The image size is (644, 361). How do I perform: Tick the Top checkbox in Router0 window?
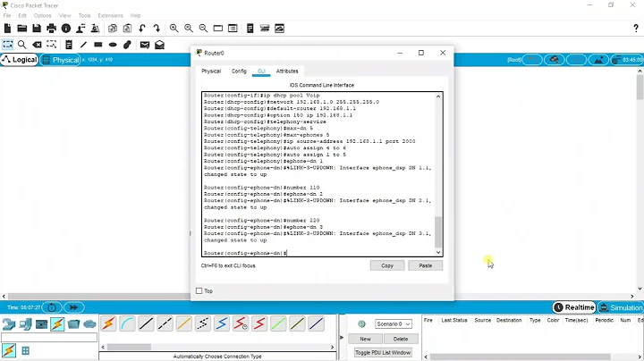tap(199, 290)
